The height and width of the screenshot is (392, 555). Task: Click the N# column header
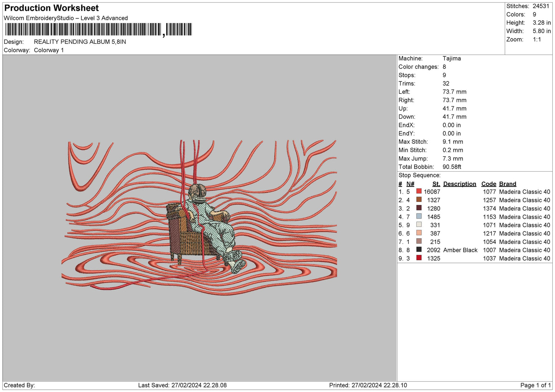410,184
